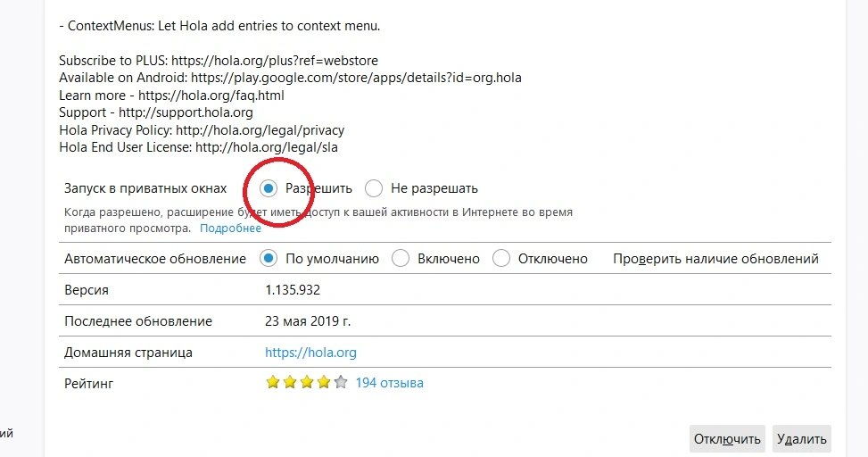Click the Домашняя страница label

pyautogui.click(x=128, y=353)
